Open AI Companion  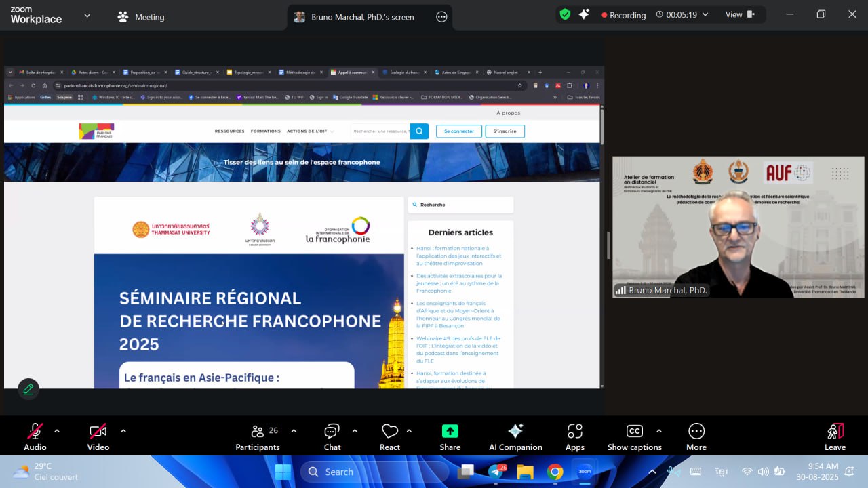pos(515,436)
